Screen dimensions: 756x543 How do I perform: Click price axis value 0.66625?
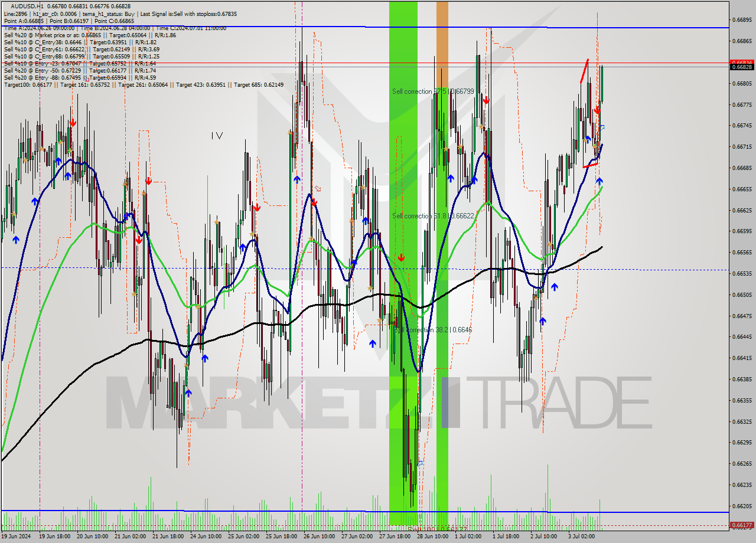pyautogui.click(x=742, y=210)
